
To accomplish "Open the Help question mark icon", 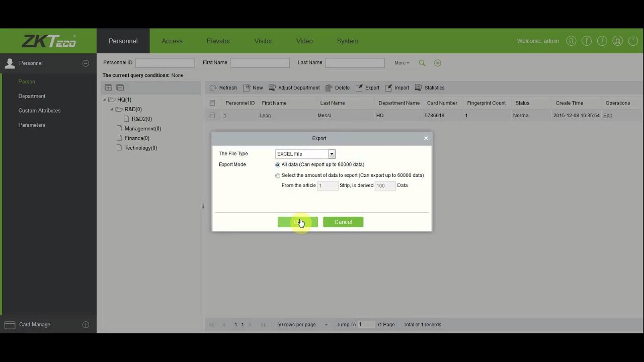I will coord(602,41).
